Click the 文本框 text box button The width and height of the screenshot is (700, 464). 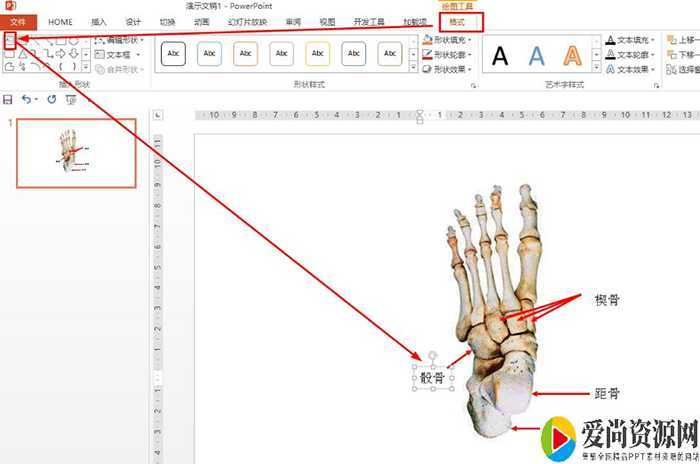pyautogui.click(x=118, y=55)
